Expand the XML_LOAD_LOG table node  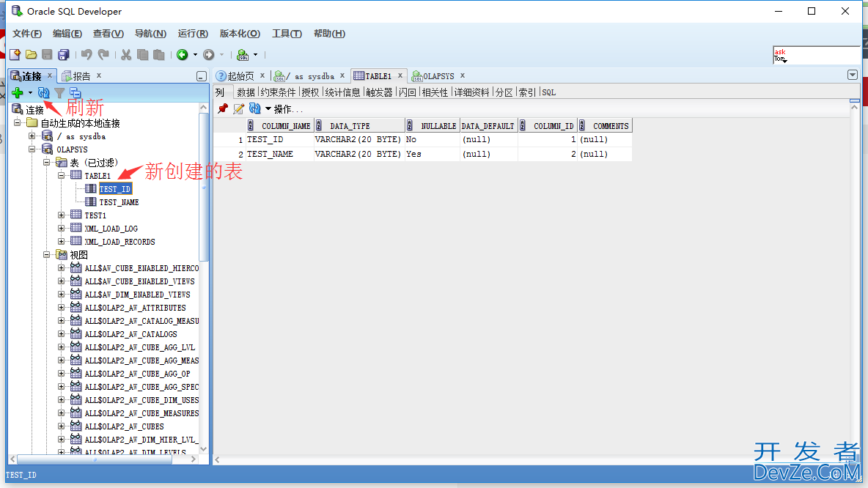pos(62,228)
